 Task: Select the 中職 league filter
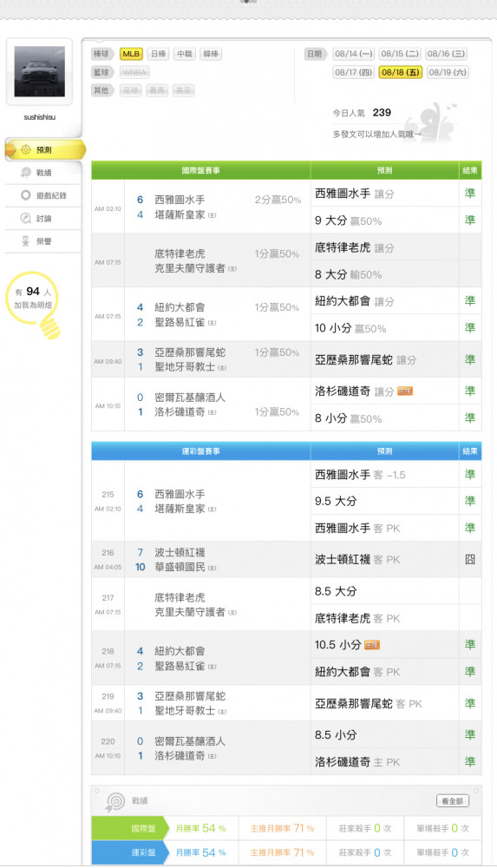(184, 54)
